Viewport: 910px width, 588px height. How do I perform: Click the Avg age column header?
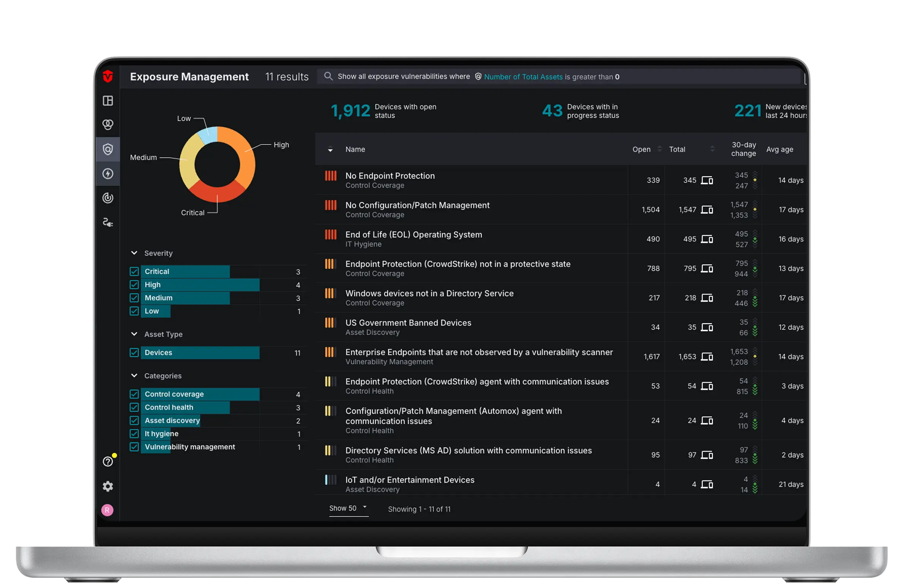tap(779, 149)
